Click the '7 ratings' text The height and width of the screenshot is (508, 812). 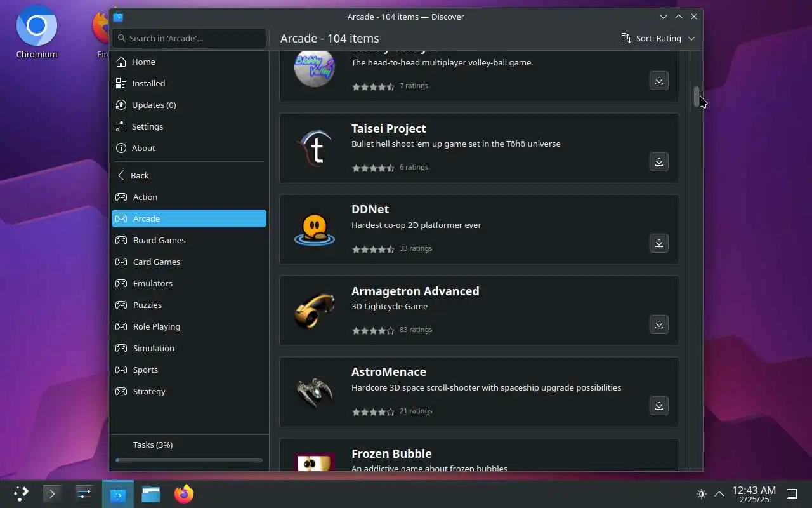(x=414, y=86)
